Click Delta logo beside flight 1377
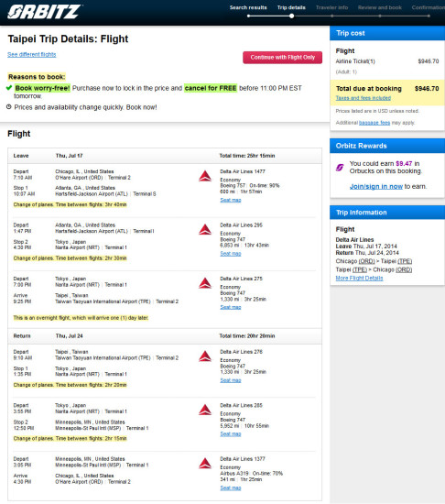 205,464
